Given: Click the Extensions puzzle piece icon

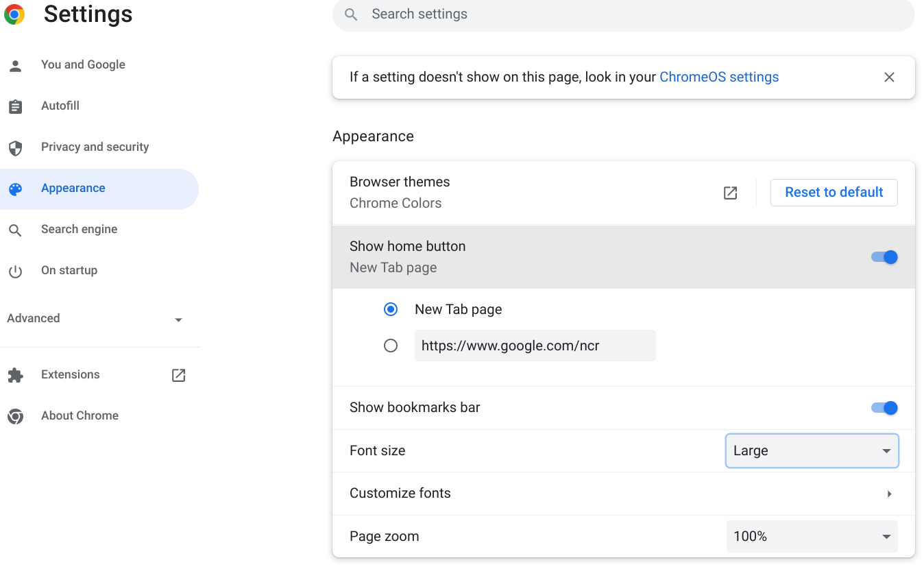Looking at the screenshot, I should tap(15, 375).
